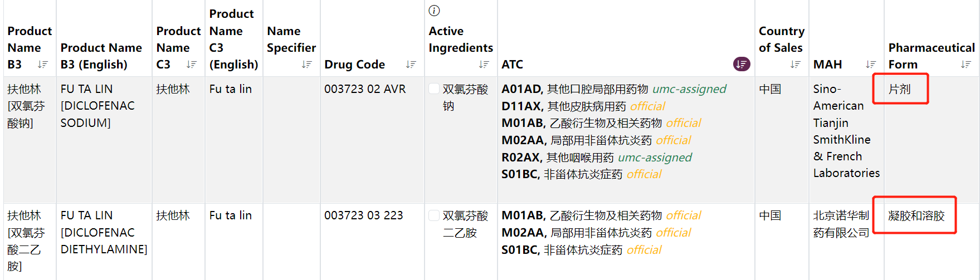This screenshot has width=980, height=280.
Task: Click Sino-American Tianjin SmithKline MAH cell
Action: [846, 131]
